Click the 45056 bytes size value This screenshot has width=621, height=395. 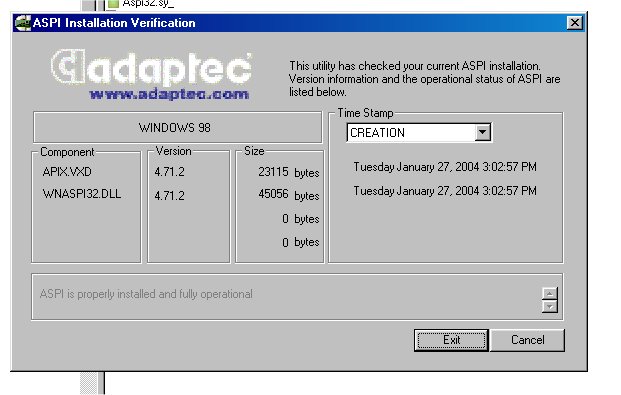coord(289,195)
